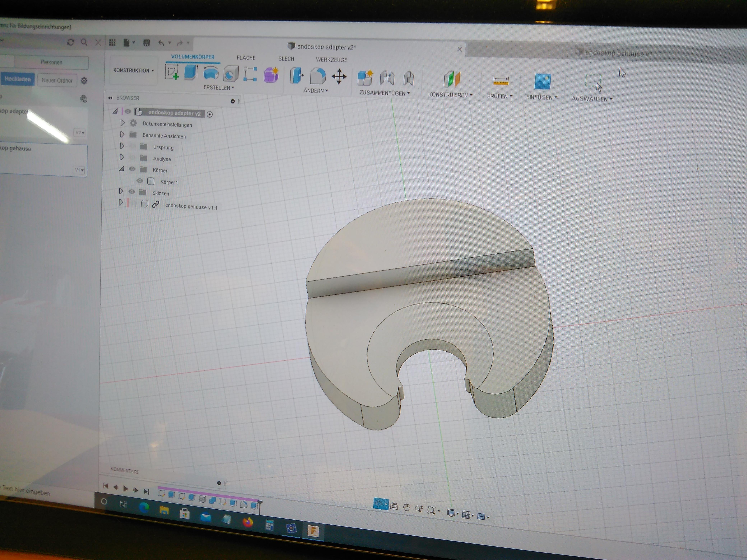The height and width of the screenshot is (560, 747).
Task: Open the ZUSAMMENFÜGEN dropdown menu
Action: click(384, 93)
